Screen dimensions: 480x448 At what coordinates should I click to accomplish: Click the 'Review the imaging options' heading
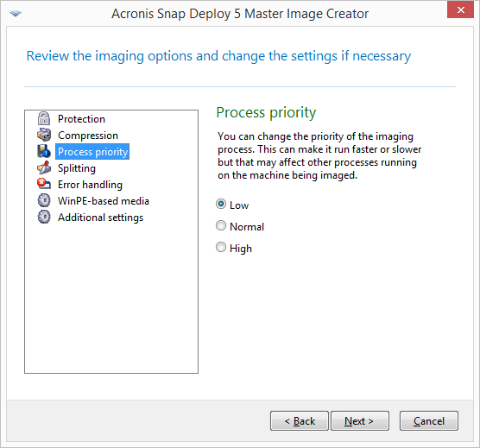218,56
